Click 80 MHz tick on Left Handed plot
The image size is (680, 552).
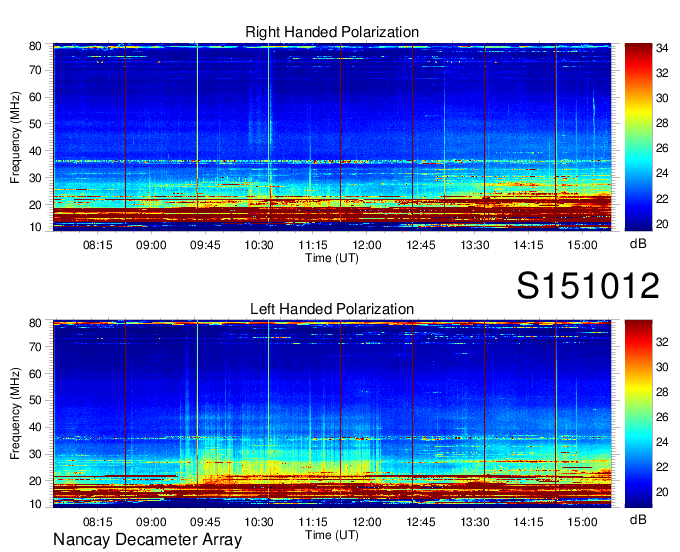[x=35, y=323]
